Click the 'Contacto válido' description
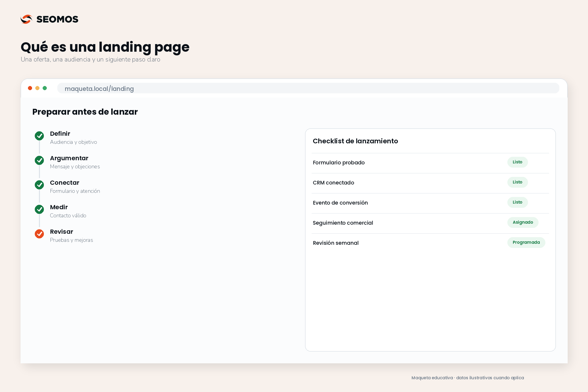Viewport: 588px width, 392px height. (x=68, y=216)
